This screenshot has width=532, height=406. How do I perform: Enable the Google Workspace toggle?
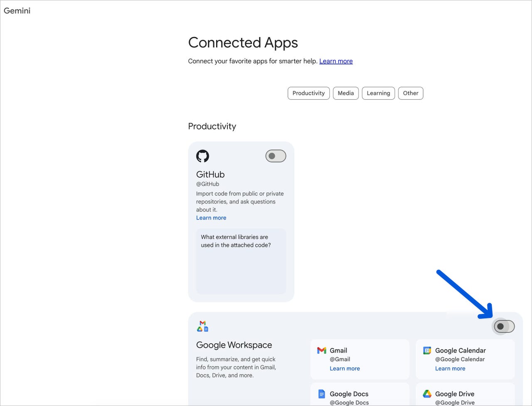click(503, 326)
